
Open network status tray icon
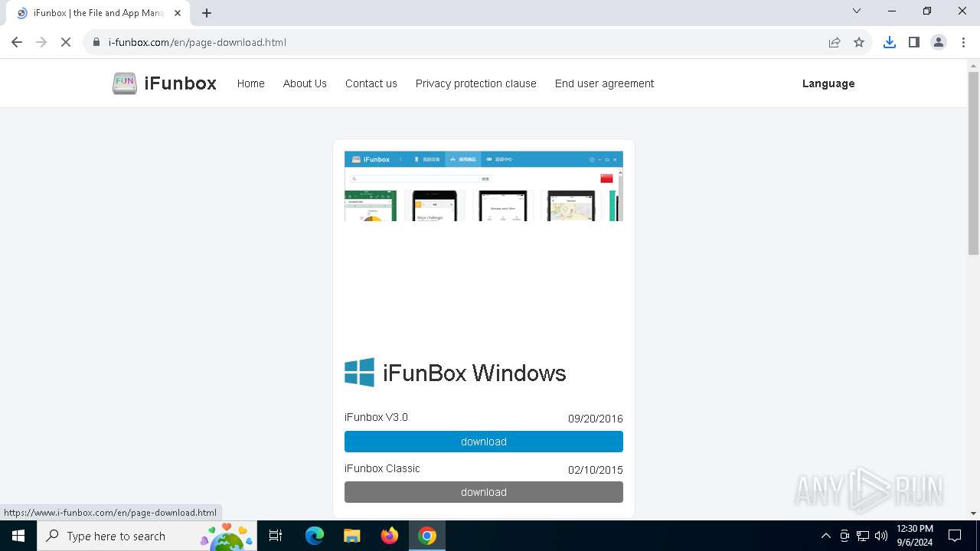click(x=863, y=536)
